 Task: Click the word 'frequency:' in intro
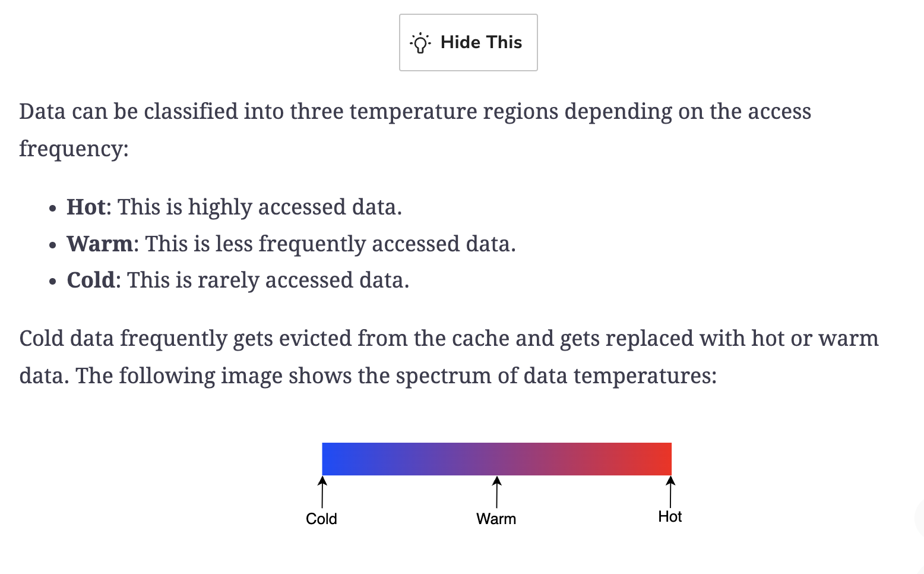pos(74,149)
